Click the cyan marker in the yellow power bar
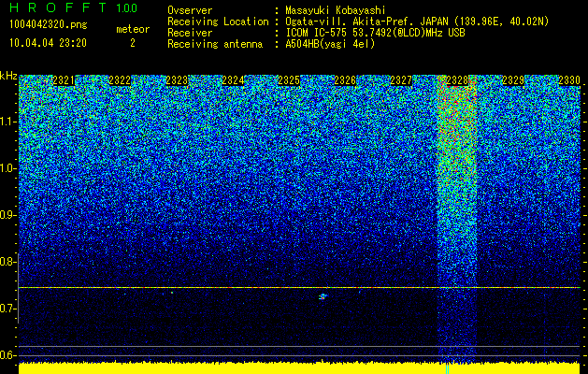The image size is (588, 374). coord(447,368)
